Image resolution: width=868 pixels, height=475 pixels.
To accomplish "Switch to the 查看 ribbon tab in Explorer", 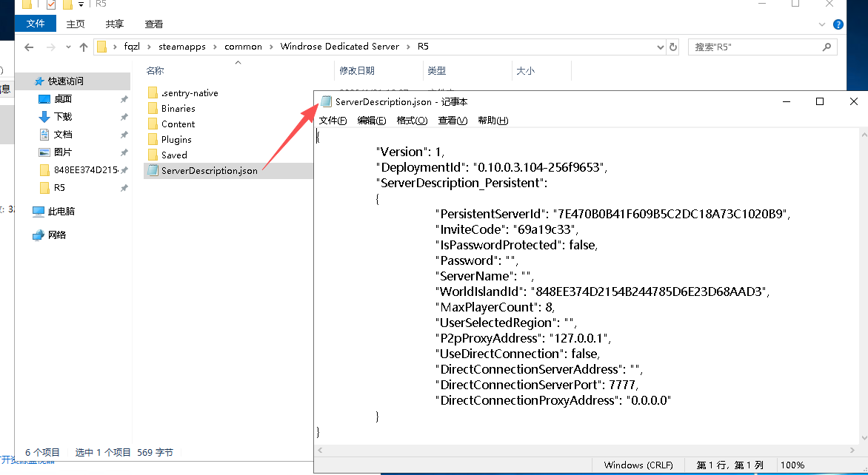I will coord(154,24).
